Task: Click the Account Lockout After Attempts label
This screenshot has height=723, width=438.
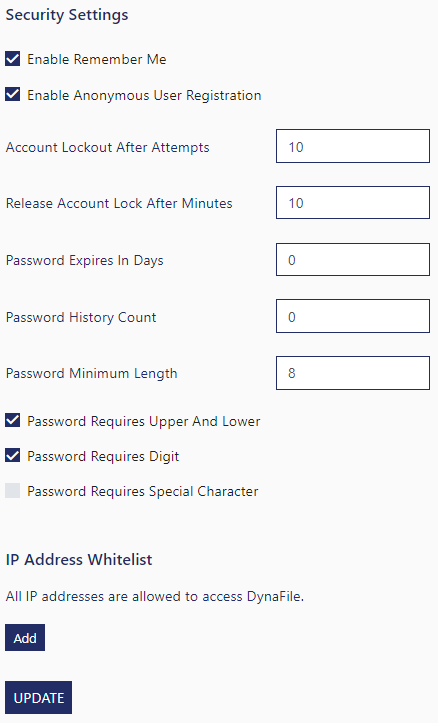Action: click(x=107, y=148)
